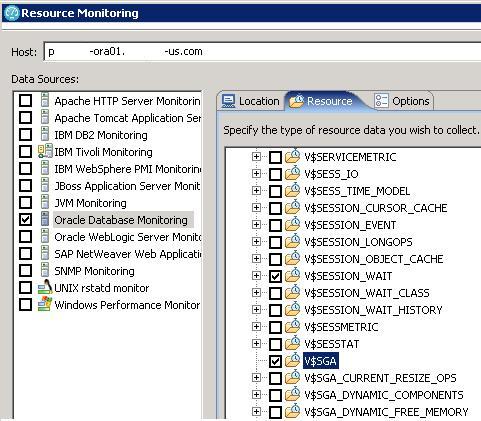The image size is (481, 421).
Task: Click the folder icon beside V$SESS_TIME_MODEL
Action: coord(293,190)
